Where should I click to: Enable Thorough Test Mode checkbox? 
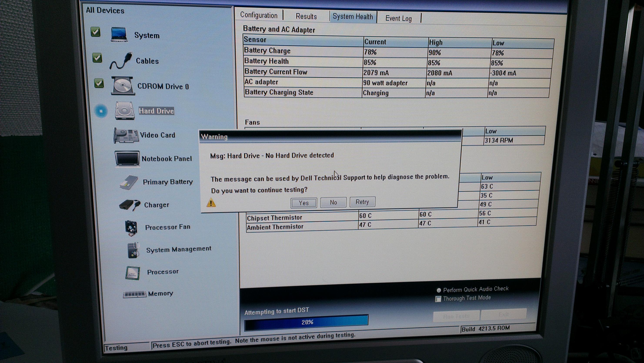point(438,299)
